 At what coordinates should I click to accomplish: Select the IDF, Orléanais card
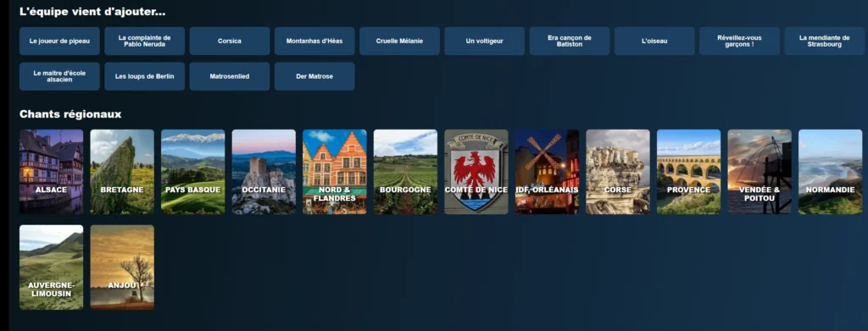pyautogui.click(x=547, y=172)
